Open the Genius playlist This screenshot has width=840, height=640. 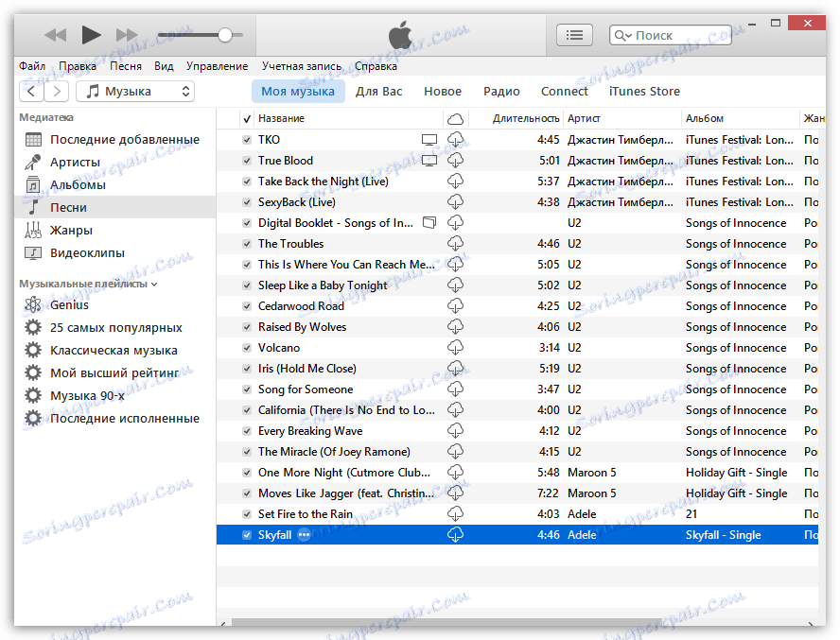click(x=114, y=304)
